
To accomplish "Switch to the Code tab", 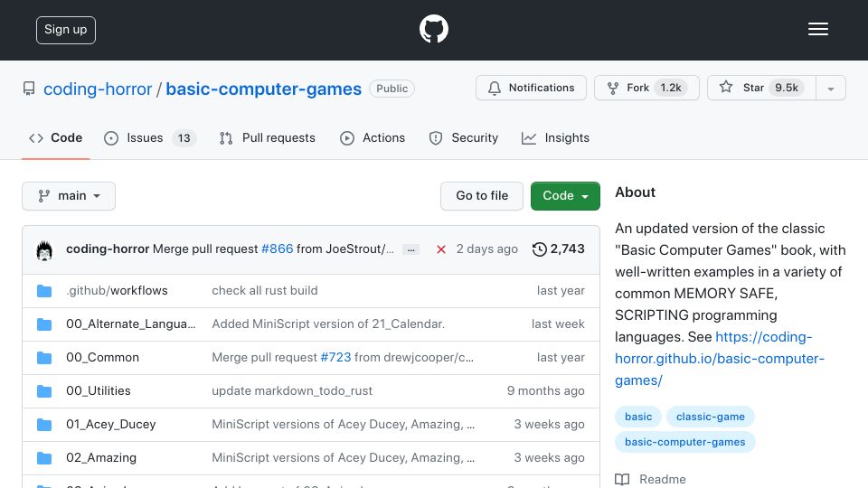I will click(x=56, y=137).
